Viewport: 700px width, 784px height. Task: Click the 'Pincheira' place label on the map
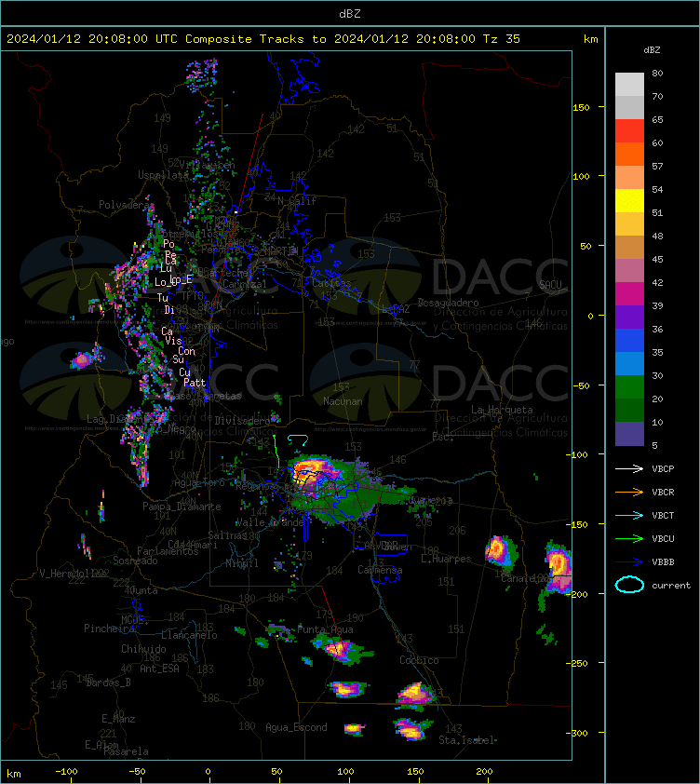(x=109, y=628)
